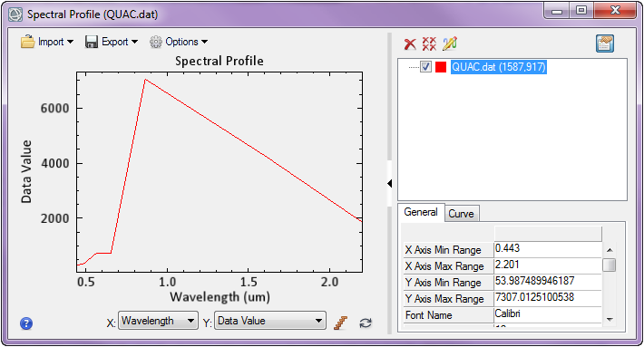Viewport: 644px width, 347px height.
Task: Switch to the Curve tab
Action: (x=462, y=214)
